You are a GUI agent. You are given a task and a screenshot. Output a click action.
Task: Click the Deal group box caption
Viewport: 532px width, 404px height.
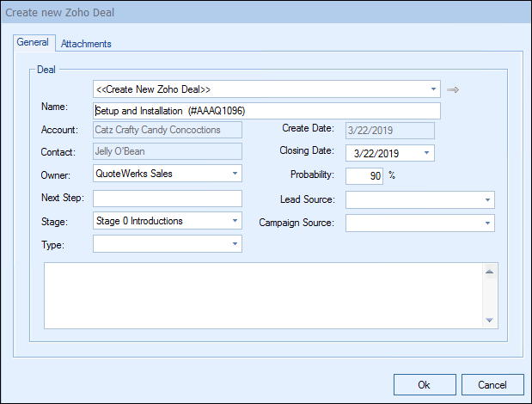pyautogui.click(x=46, y=70)
